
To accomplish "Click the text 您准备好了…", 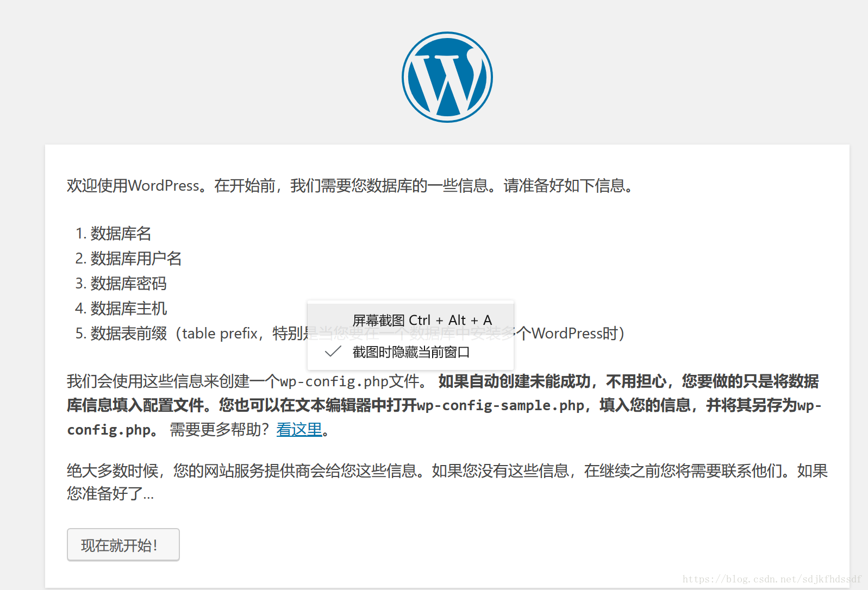I will pyautogui.click(x=110, y=494).
